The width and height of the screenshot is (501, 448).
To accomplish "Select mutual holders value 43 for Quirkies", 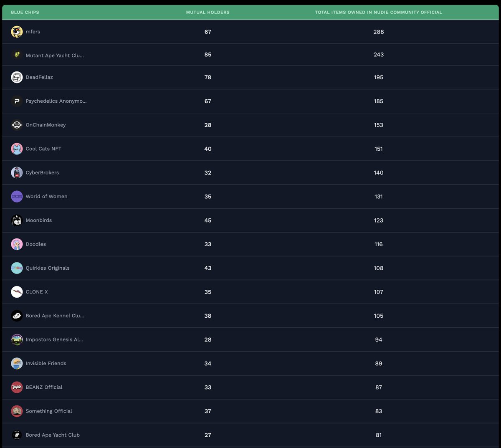I will (208, 268).
